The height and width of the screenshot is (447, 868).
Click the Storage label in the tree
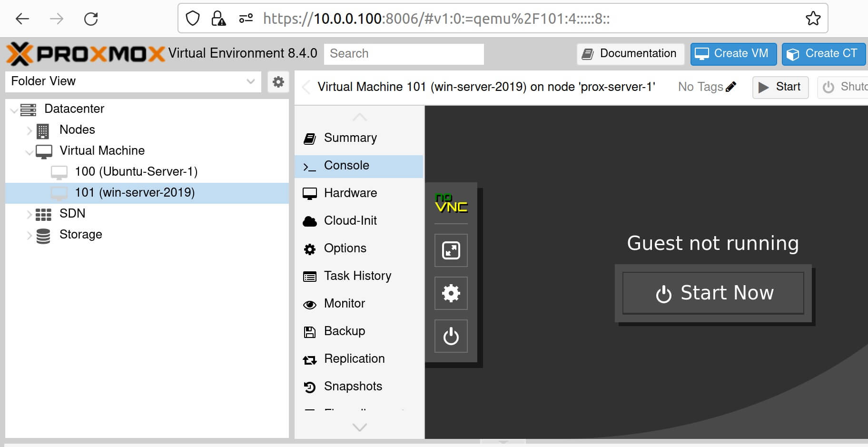[x=81, y=235]
